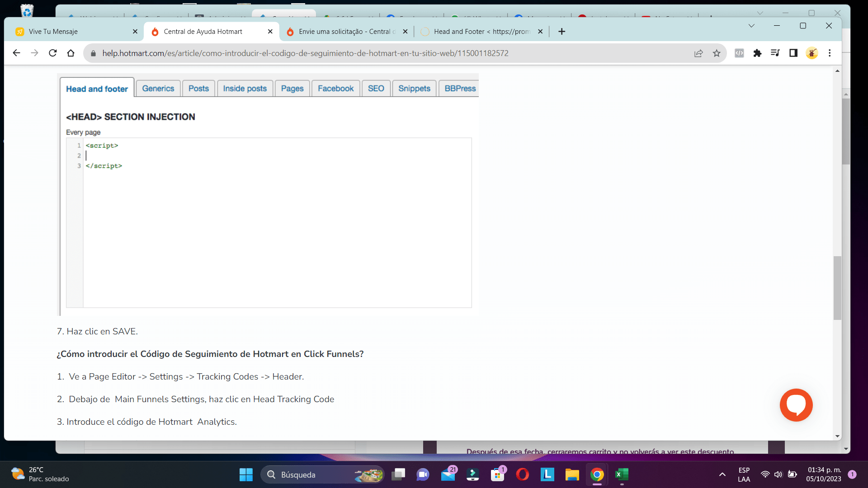Launch Opera browser from the taskbar

point(523,474)
